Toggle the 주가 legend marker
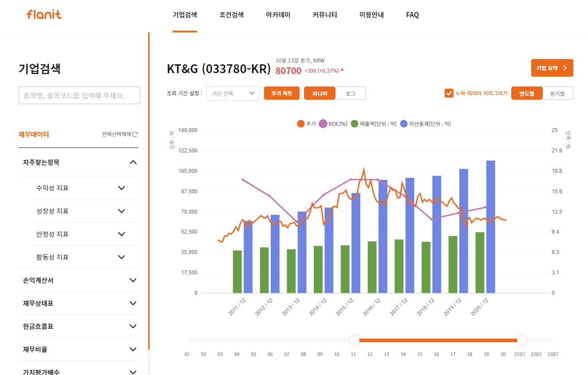The image size is (588, 375). click(301, 124)
